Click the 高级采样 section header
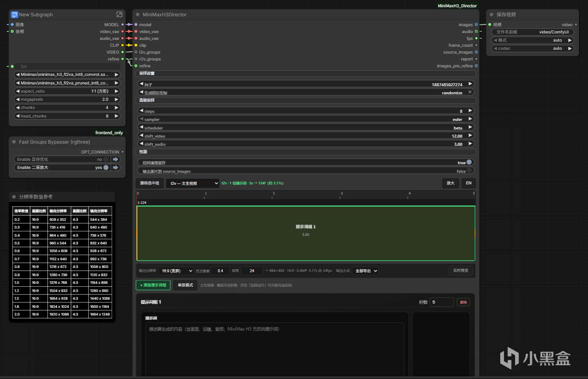Image resolution: width=588 pixels, height=379 pixels. pos(306,100)
